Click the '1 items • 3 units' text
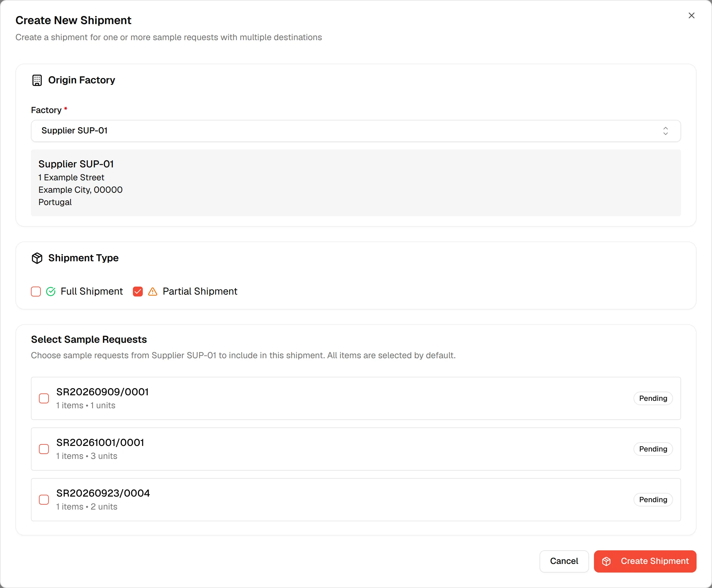Viewport: 712px width, 588px height. tap(87, 456)
